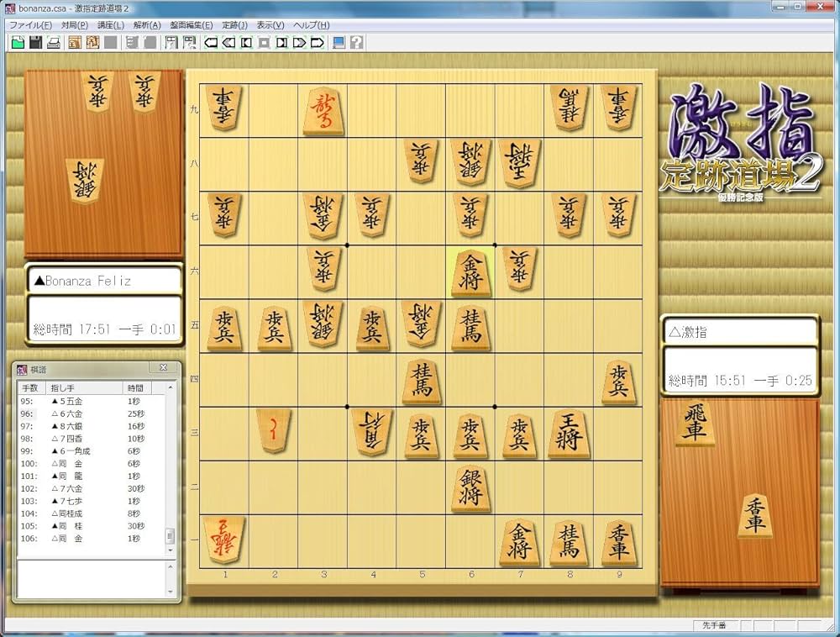Open the 解析 analysis menu
The width and height of the screenshot is (840, 637).
(145, 25)
